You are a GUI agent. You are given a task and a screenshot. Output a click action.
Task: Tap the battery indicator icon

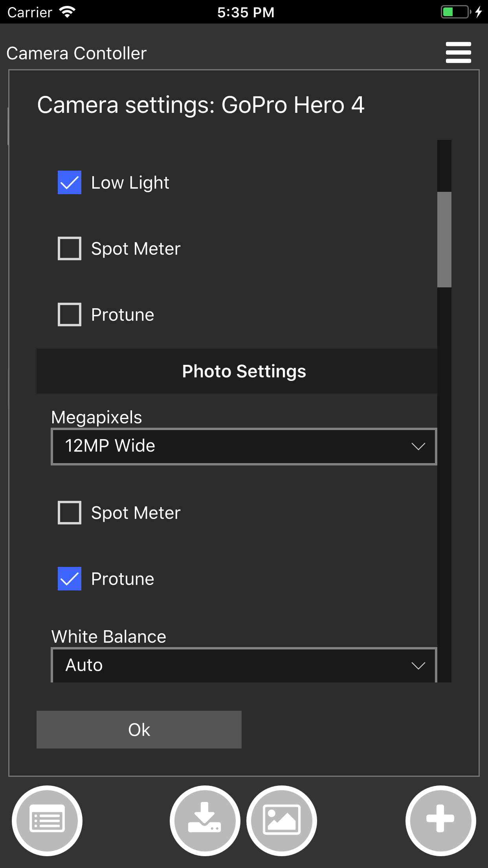[x=455, y=12]
